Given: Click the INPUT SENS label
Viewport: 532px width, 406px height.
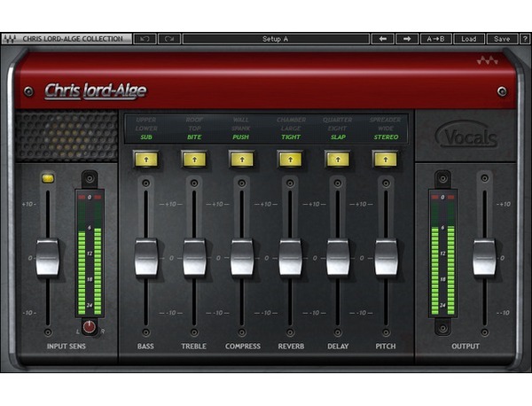Looking at the screenshot, I should click(x=66, y=347).
